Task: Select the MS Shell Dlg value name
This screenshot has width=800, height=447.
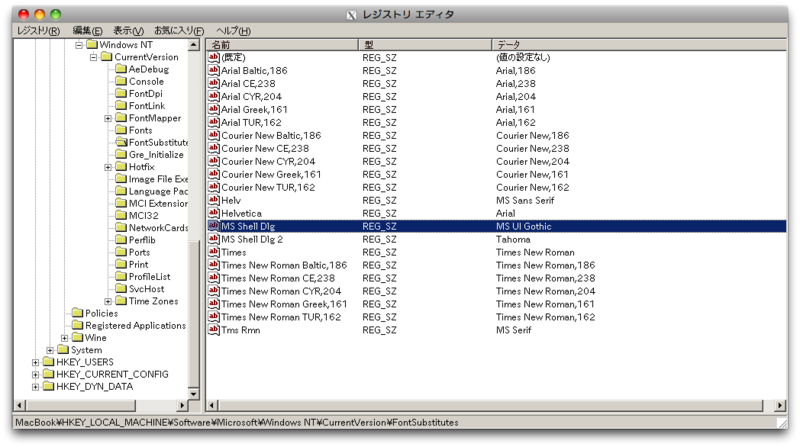Action: pos(248,226)
